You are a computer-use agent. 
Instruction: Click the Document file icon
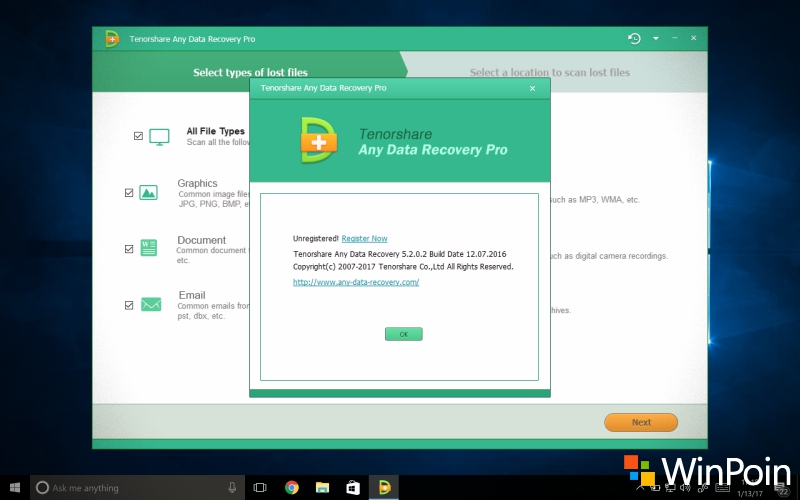[x=148, y=248]
